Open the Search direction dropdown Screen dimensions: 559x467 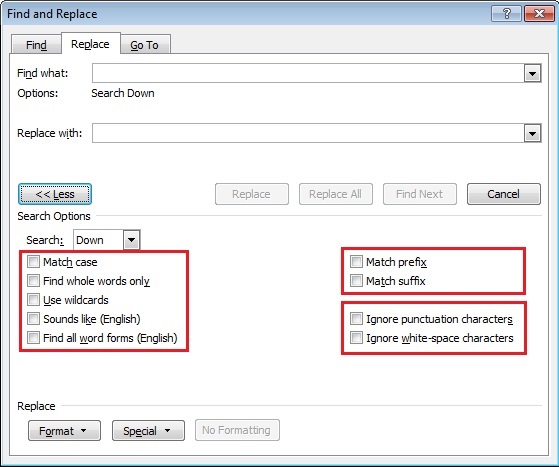[x=132, y=240]
